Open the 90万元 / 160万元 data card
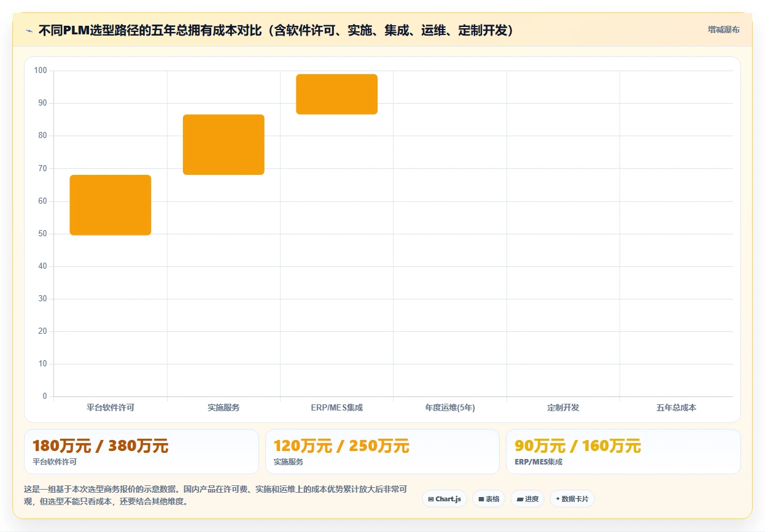Screen dimensions: 765x532 [x=623, y=452]
